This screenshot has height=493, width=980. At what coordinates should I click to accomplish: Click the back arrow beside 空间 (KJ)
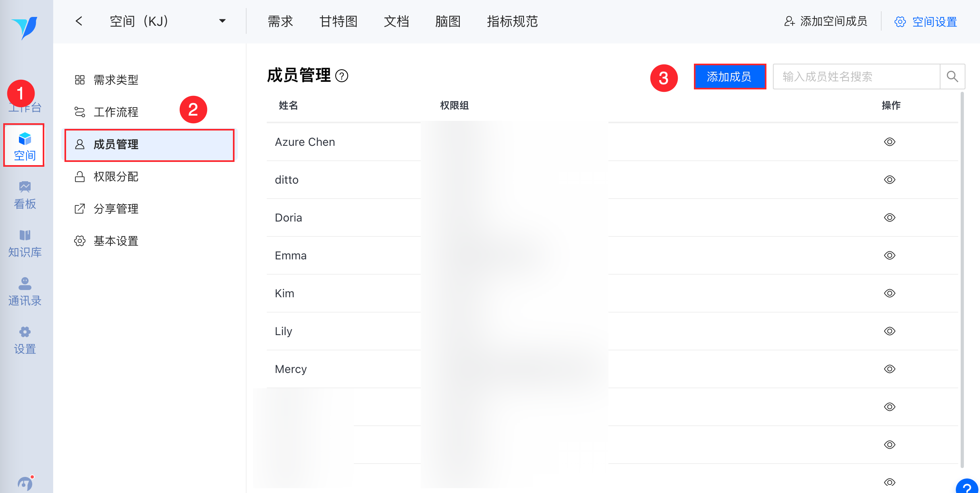[79, 21]
